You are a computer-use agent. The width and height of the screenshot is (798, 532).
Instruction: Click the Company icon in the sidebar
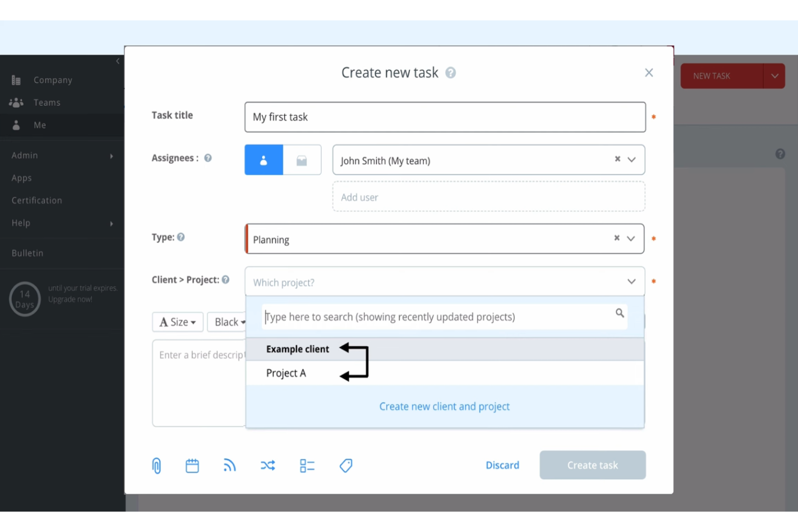(16, 80)
